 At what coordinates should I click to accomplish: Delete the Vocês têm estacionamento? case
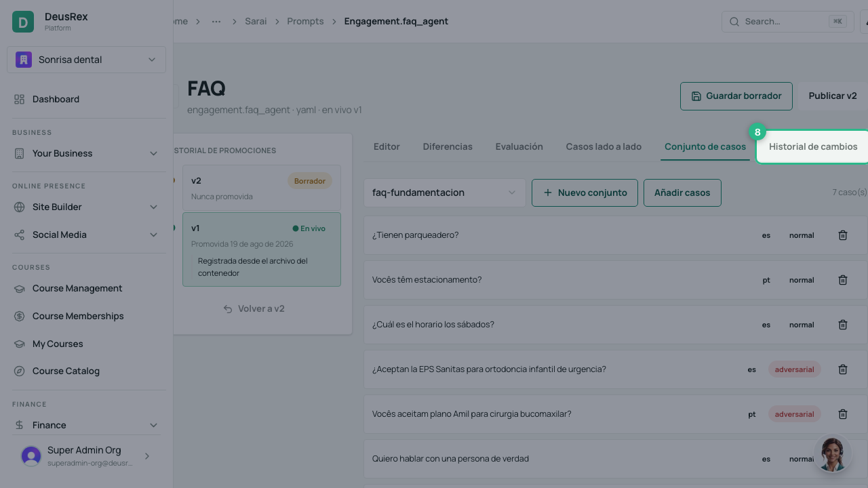click(x=843, y=280)
